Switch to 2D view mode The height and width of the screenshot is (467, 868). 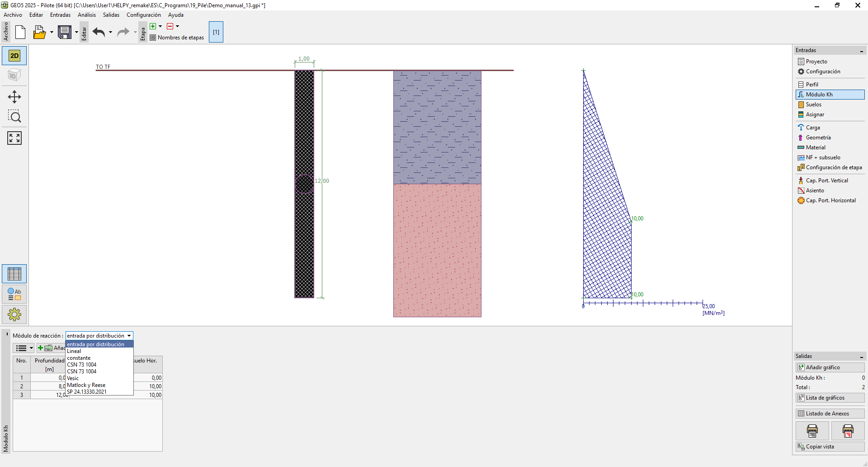click(x=14, y=56)
